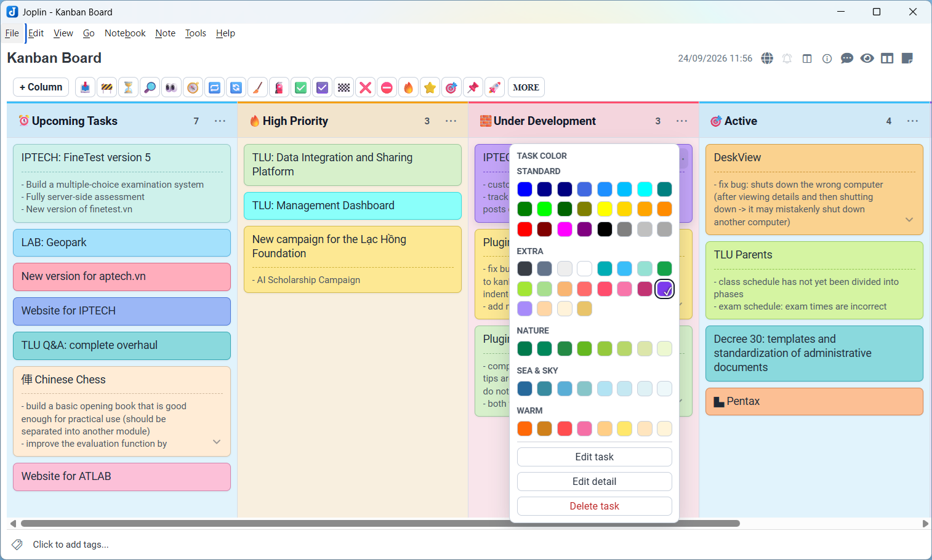Select the TLU: Management Dashboard card
Viewport: 932px width, 560px height.
pos(353,206)
